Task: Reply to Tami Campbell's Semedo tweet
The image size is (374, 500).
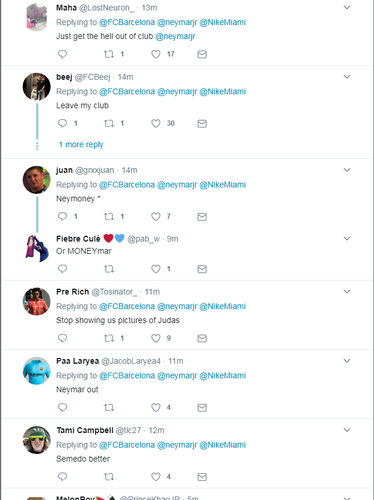Action: pos(62,477)
